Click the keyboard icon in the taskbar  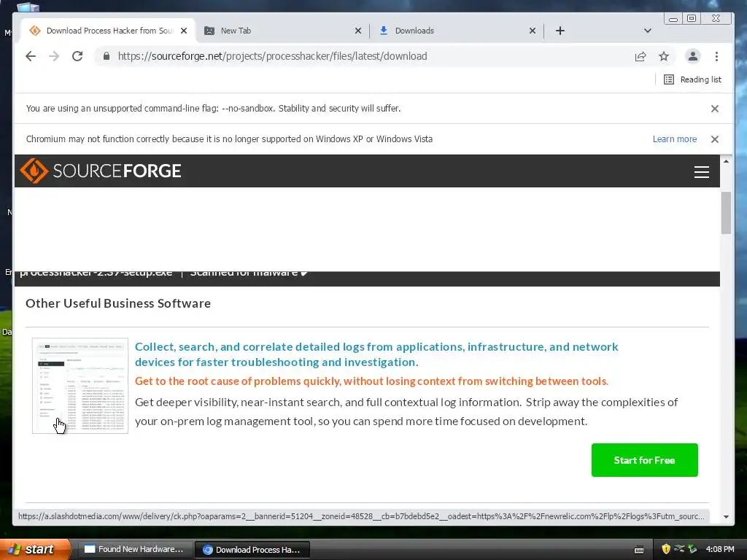[x=639, y=550]
